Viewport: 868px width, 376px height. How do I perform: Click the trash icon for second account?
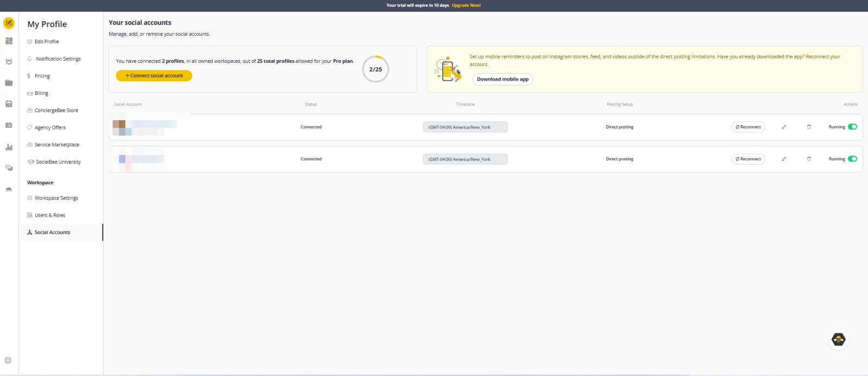(x=809, y=159)
